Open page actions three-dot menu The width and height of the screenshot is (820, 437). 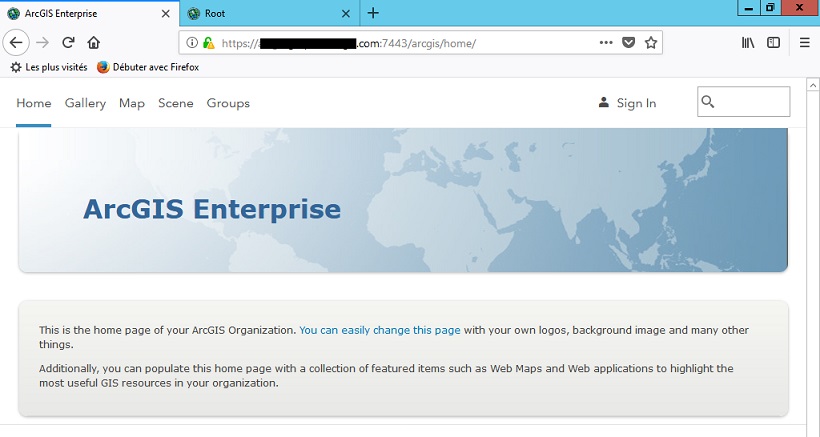[x=606, y=42]
